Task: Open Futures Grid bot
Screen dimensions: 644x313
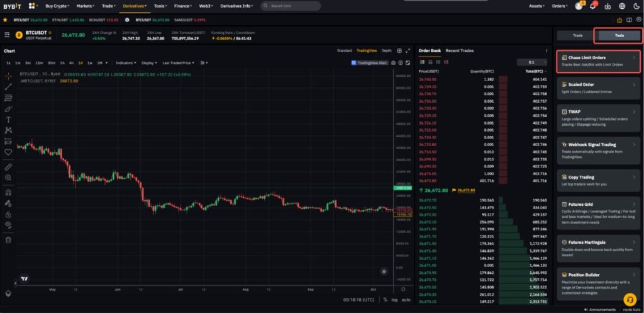Action: (599, 213)
